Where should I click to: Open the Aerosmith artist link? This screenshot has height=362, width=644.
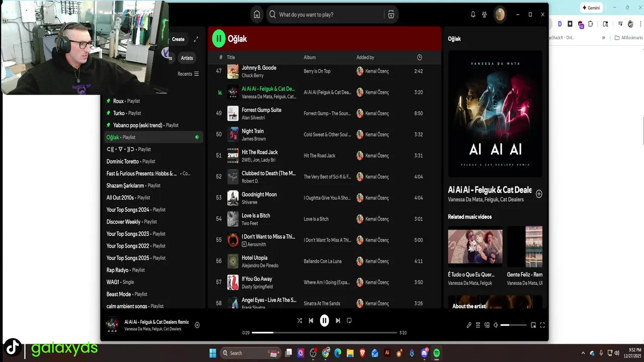point(257,244)
